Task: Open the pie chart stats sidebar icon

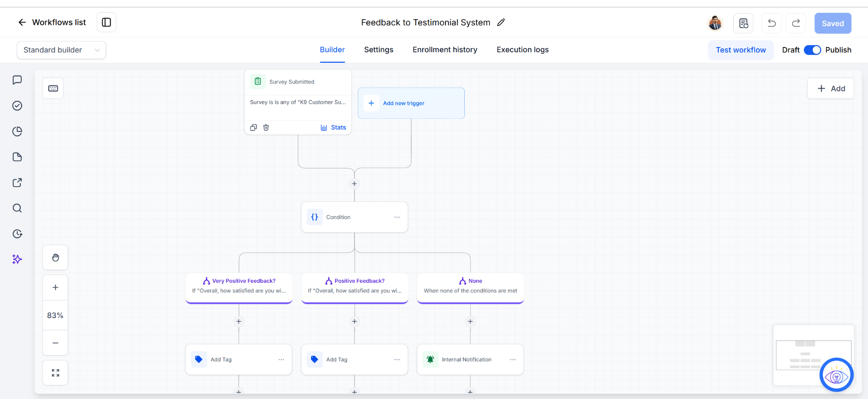Action: point(17,131)
